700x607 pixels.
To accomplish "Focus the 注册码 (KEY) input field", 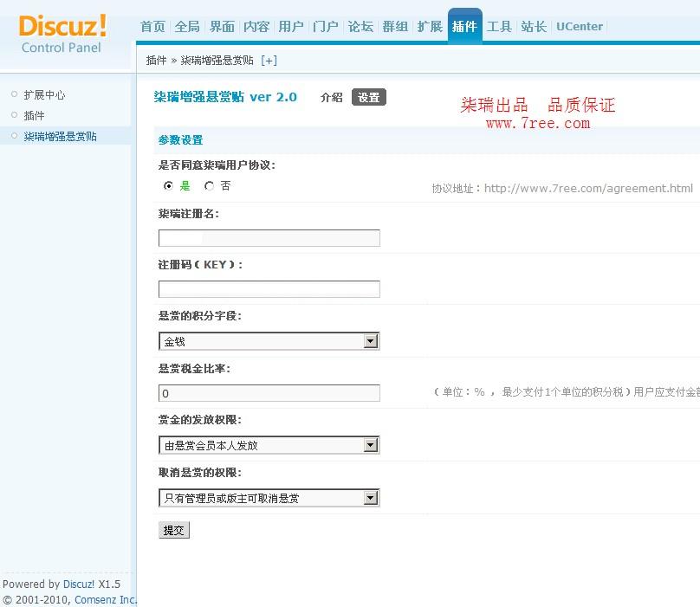I will (269, 289).
